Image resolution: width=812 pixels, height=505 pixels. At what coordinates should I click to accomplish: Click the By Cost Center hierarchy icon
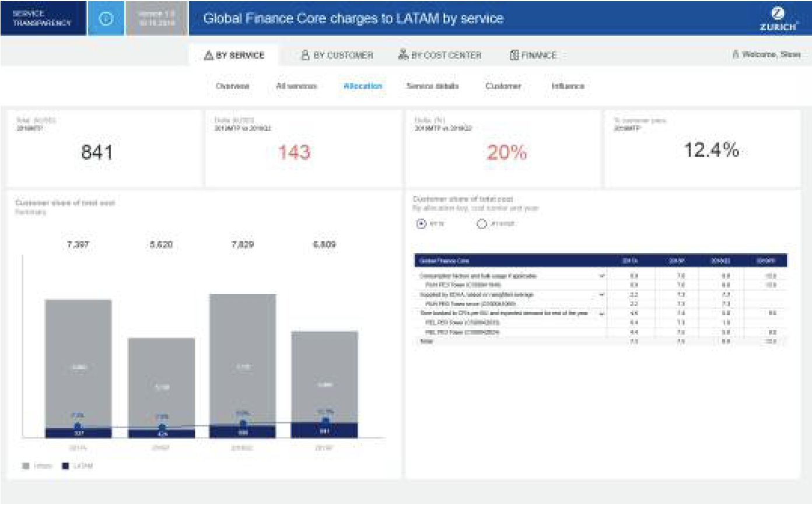[403, 55]
